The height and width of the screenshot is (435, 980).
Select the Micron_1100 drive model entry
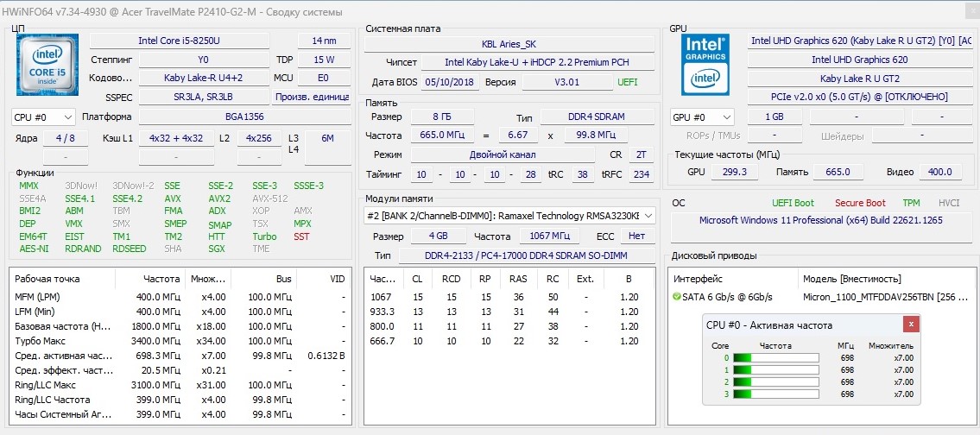pos(872,297)
